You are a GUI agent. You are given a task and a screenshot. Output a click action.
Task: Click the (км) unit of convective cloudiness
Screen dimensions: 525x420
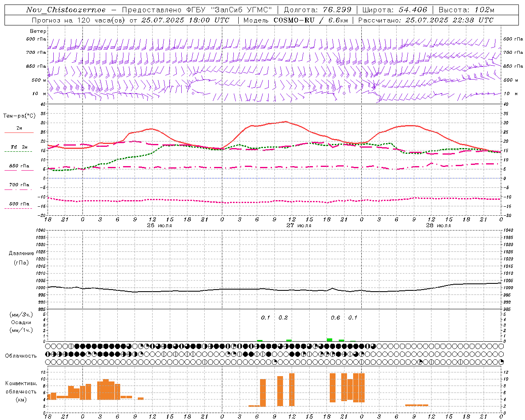pyautogui.click(x=21, y=399)
